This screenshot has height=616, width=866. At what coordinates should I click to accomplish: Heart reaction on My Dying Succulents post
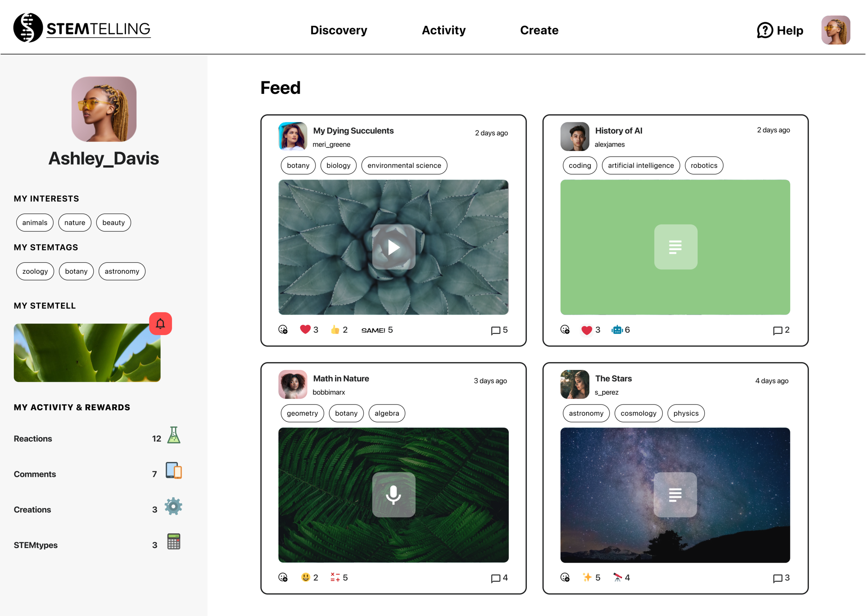tap(305, 329)
